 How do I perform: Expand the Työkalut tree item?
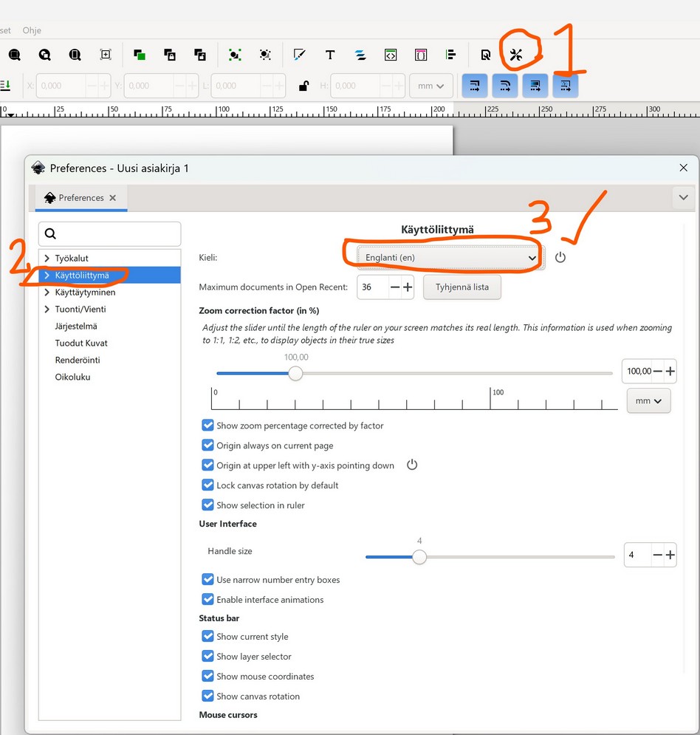[47, 258]
